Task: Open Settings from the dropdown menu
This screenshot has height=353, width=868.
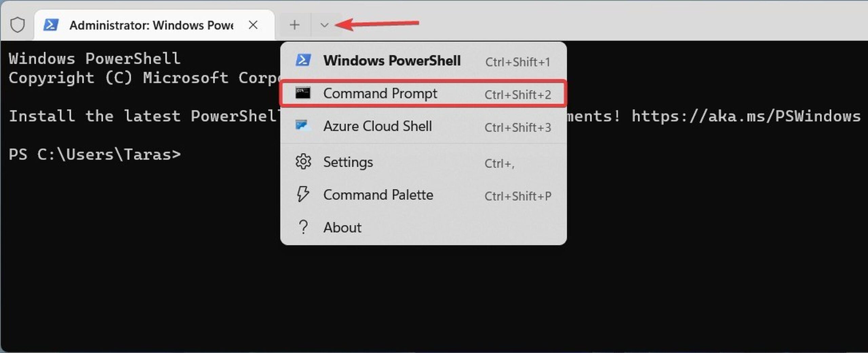Action: coord(423,162)
